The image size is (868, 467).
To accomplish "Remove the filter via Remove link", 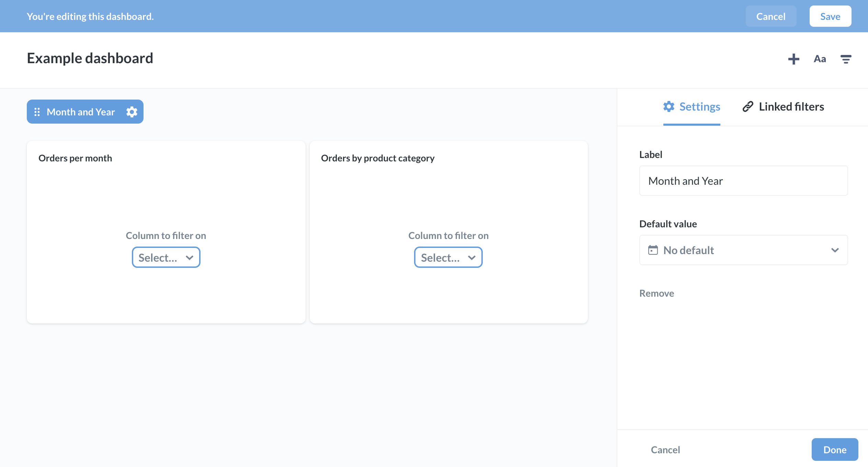I will click(x=656, y=293).
